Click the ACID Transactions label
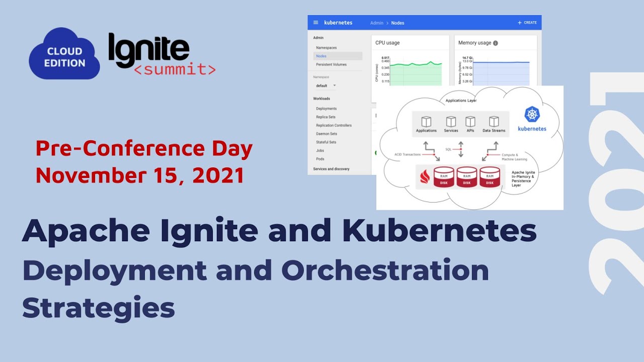644x362 pixels. 408,154
